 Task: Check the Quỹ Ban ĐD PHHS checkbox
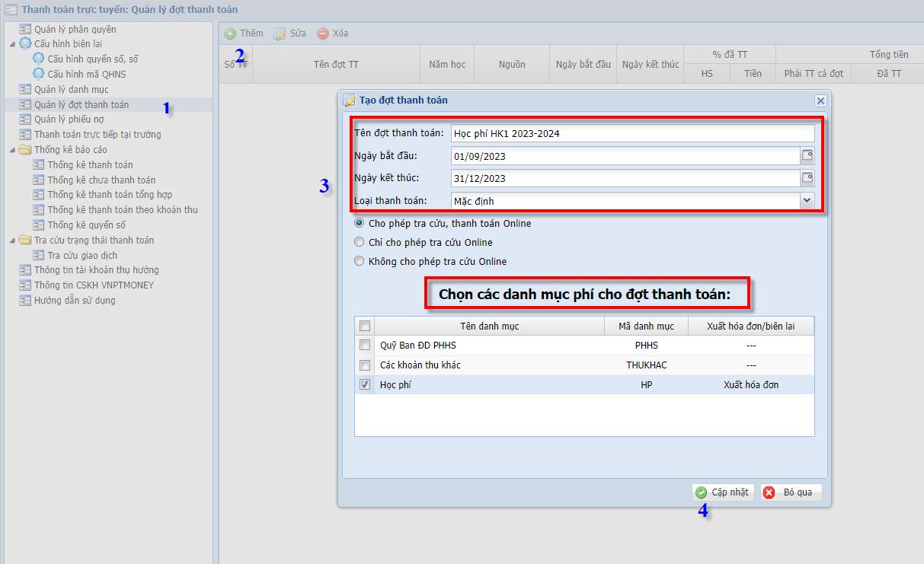[365, 346]
